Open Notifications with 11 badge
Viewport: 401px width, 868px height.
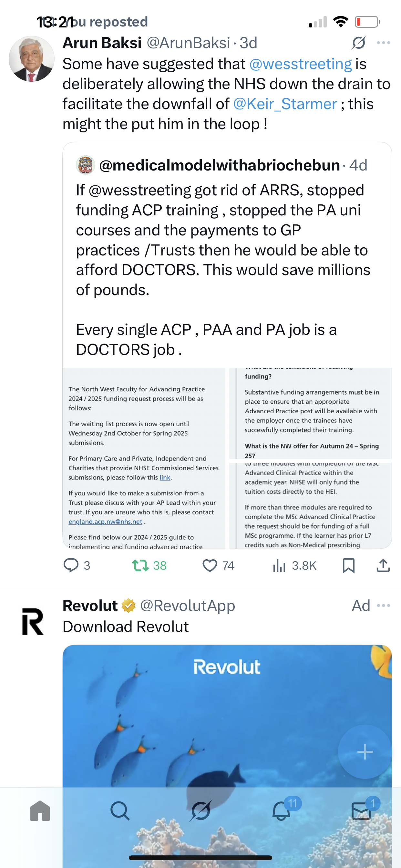pyautogui.click(x=281, y=811)
